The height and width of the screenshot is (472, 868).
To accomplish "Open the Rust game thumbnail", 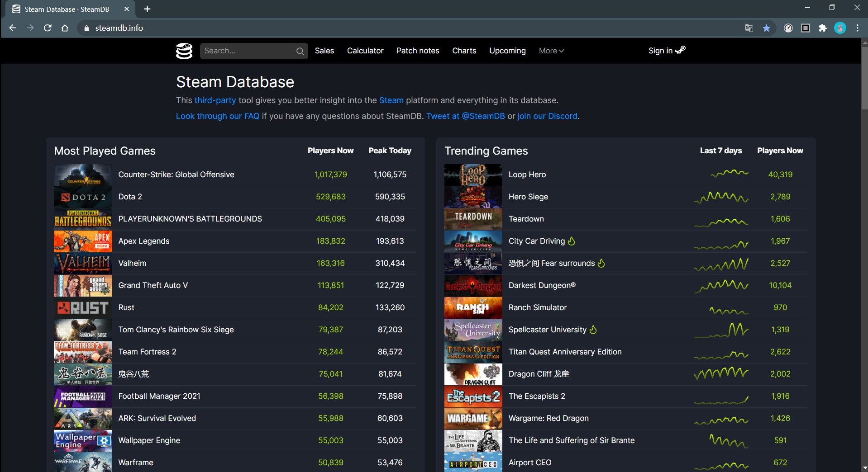I will (83, 308).
